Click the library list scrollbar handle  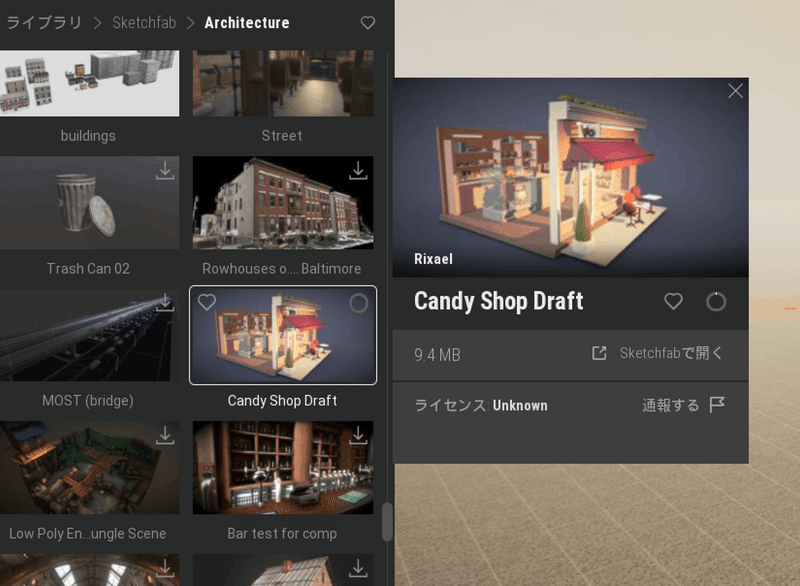(387, 522)
